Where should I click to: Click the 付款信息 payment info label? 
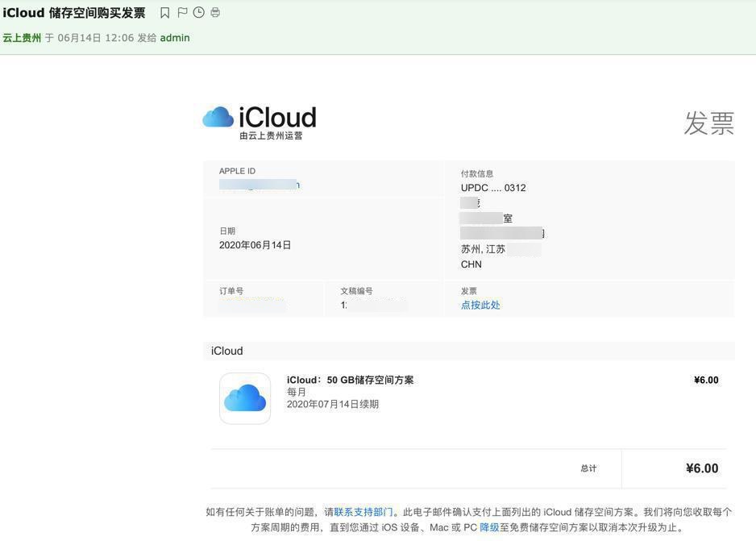[477, 173]
